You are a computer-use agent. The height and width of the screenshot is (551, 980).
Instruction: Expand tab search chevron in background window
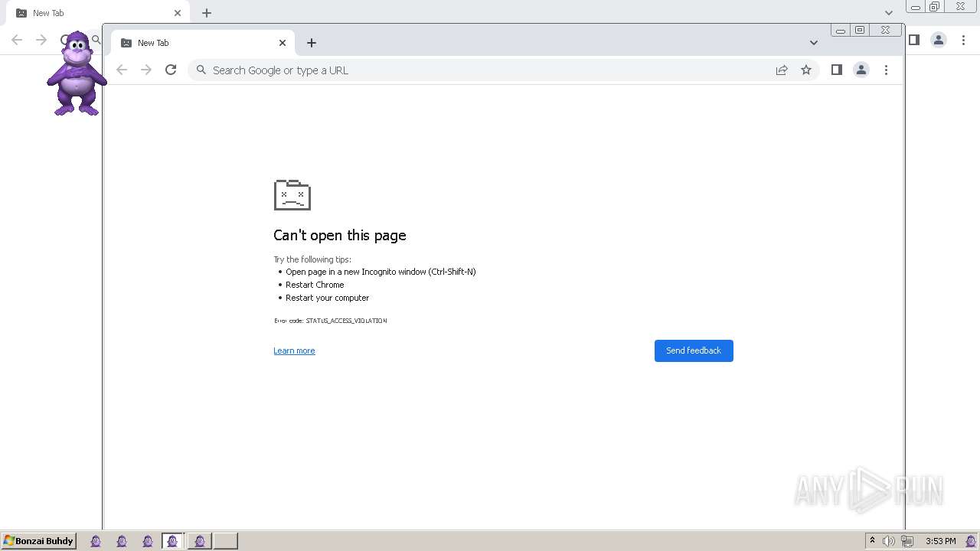coord(888,13)
